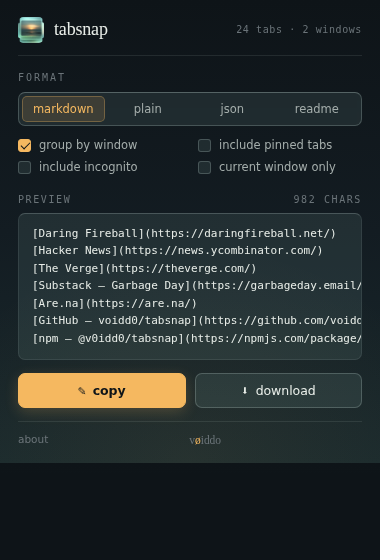This screenshot has height=560, width=380.
Task: Click the 24 tabs · 2 windows counter
Action: tap(299, 29)
